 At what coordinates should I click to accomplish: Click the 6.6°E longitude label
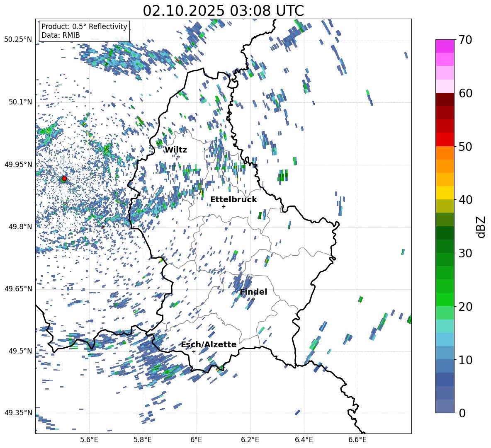pos(357,440)
